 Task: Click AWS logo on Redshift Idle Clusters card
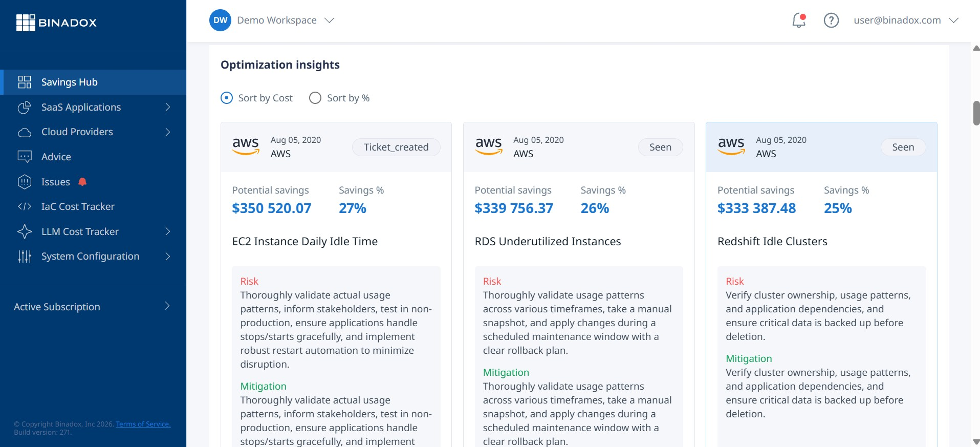pyautogui.click(x=731, y=146)
